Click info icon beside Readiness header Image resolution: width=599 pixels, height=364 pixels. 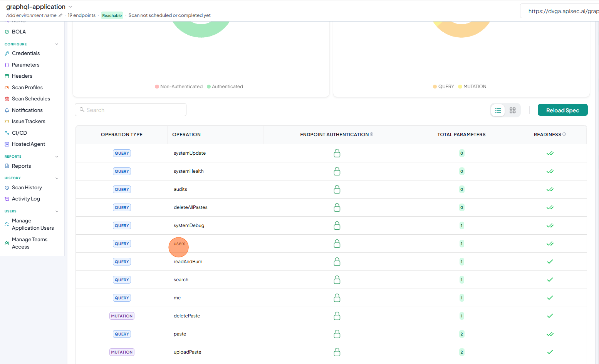coord(564,134)
